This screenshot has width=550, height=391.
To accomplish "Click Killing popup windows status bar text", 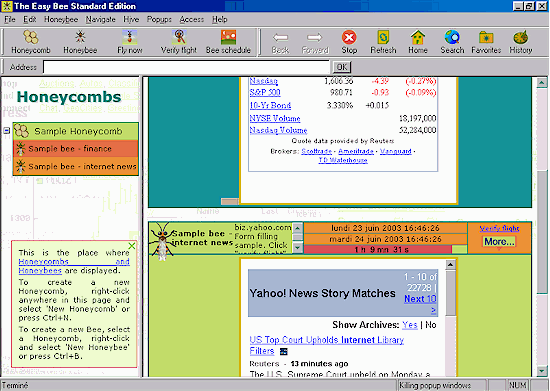I will pos(435,385).
